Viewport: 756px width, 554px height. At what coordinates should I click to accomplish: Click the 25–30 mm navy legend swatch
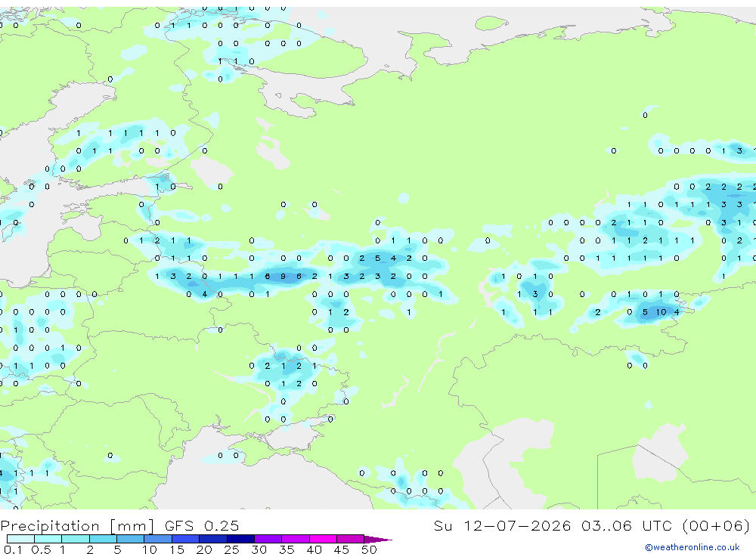(x=240, y=539)
